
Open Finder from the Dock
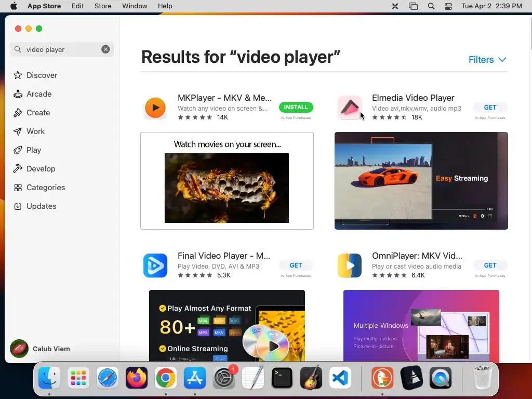(49, 378)
